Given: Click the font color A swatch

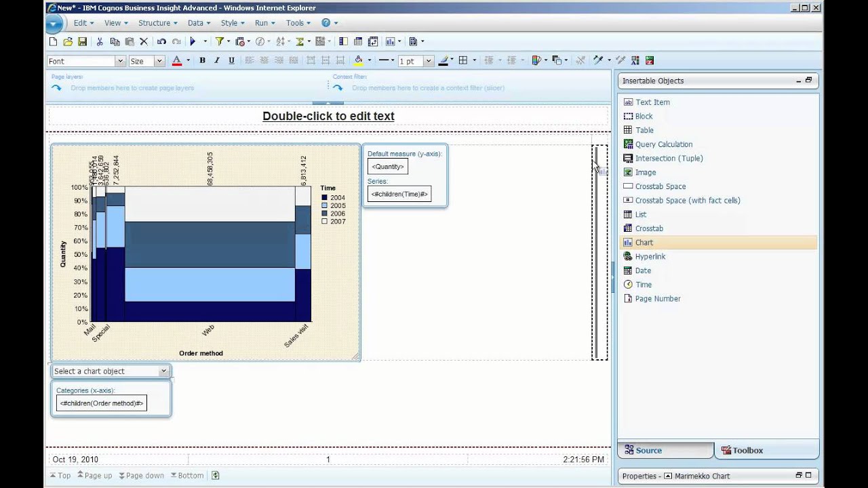Looking at the screenshot, I should 177,60.
